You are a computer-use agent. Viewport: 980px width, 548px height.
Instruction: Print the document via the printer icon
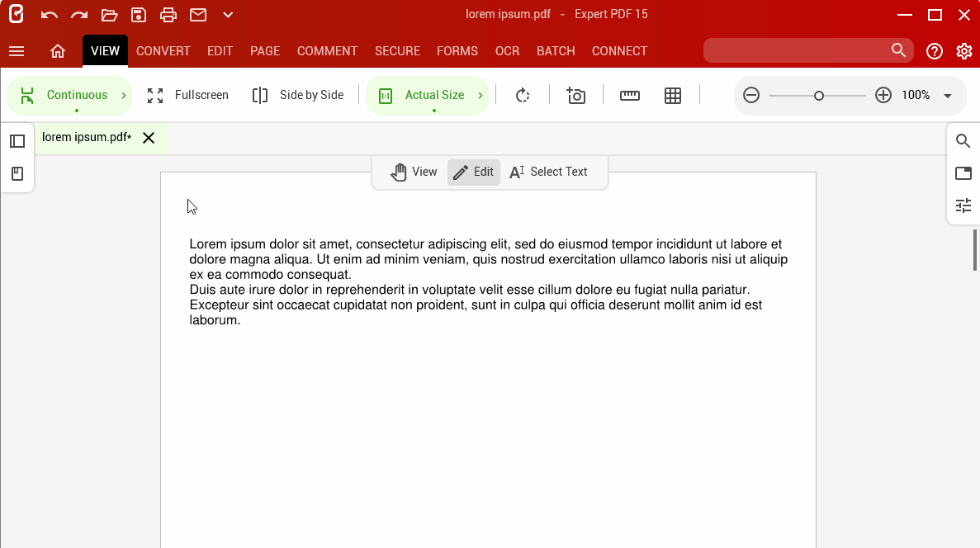click(x=168, y=15)
